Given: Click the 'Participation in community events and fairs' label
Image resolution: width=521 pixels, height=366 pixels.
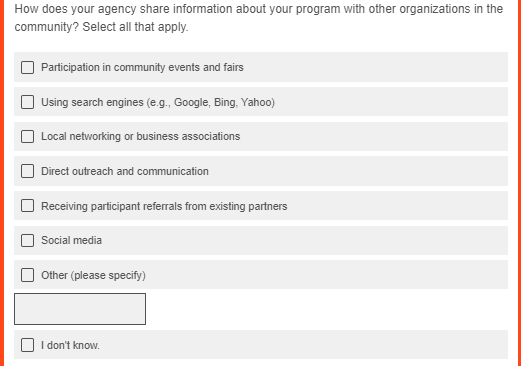Looking at the screenshot, I should pos(142,67).
